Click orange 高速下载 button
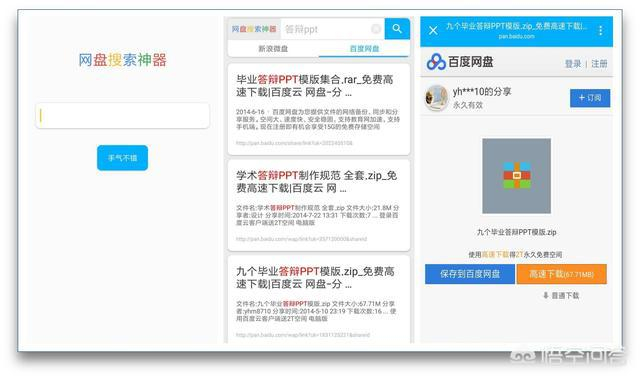The width and height of the screenshot is (640, 378). pos(562,274)
